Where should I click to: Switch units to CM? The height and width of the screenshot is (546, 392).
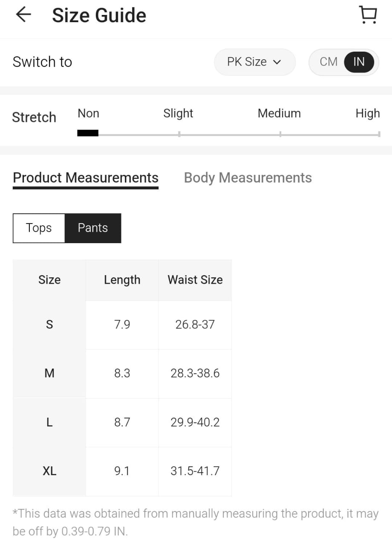(328, 62)
